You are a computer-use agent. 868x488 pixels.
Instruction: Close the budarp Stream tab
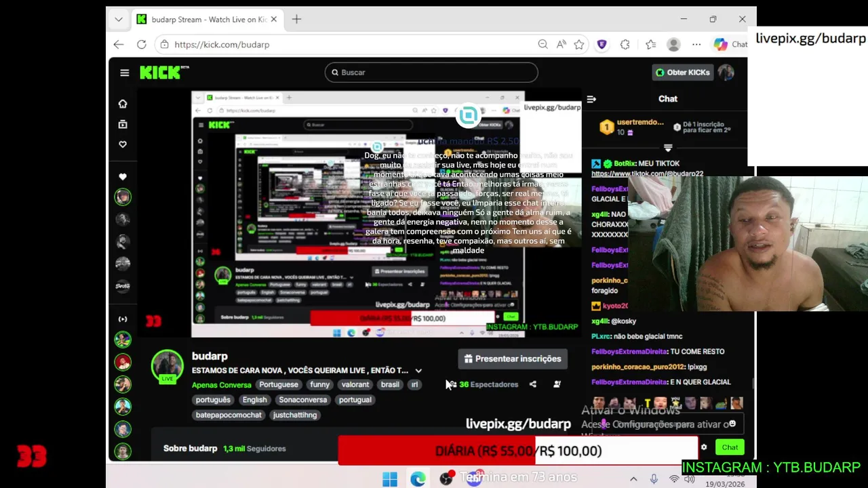pos(274,20)
